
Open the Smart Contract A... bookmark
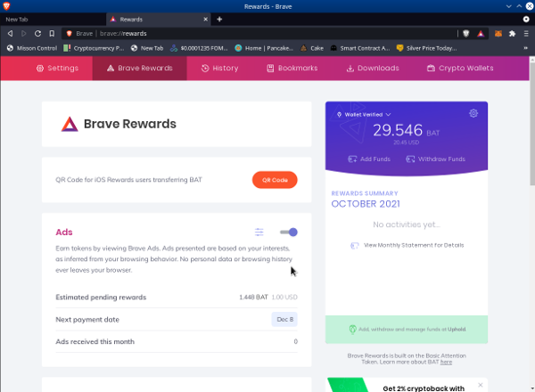[360, 48]
